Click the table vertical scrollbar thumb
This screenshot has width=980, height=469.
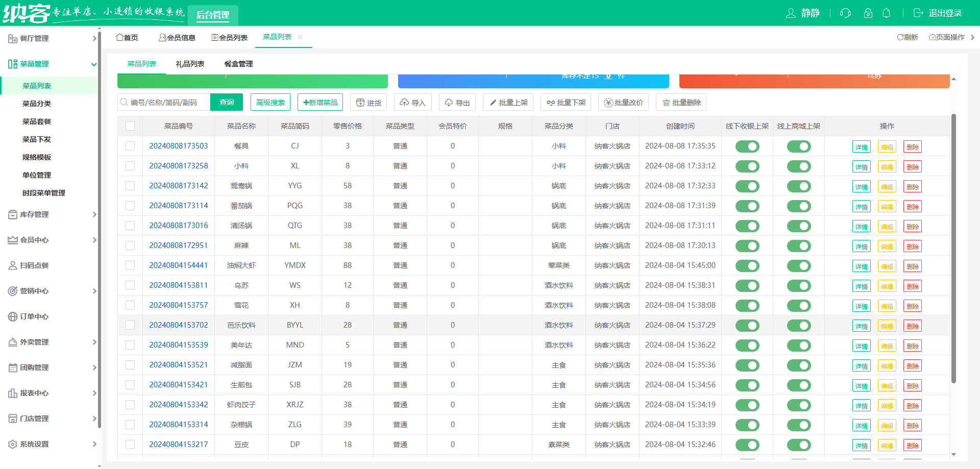953,249
